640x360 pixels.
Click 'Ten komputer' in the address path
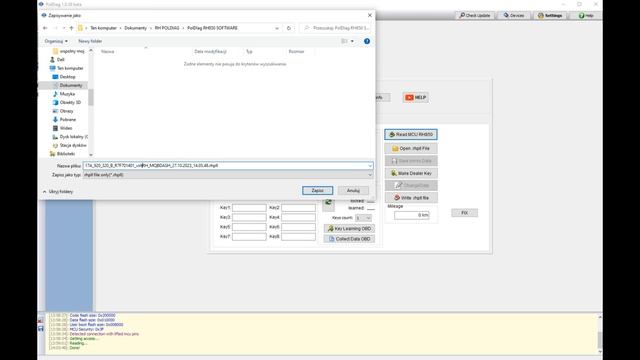(103, 28)
